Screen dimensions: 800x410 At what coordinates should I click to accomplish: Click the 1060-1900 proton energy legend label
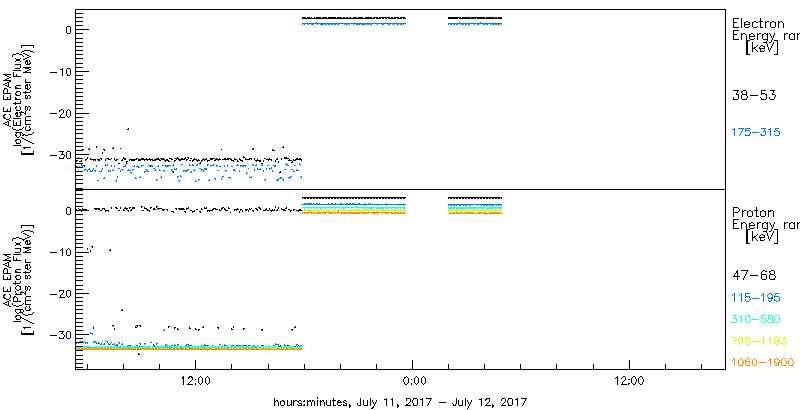[763, 363]
